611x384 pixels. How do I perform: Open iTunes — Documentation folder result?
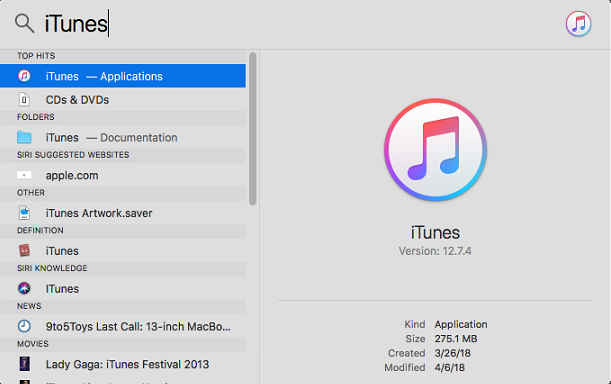click(x=123, y=137)
